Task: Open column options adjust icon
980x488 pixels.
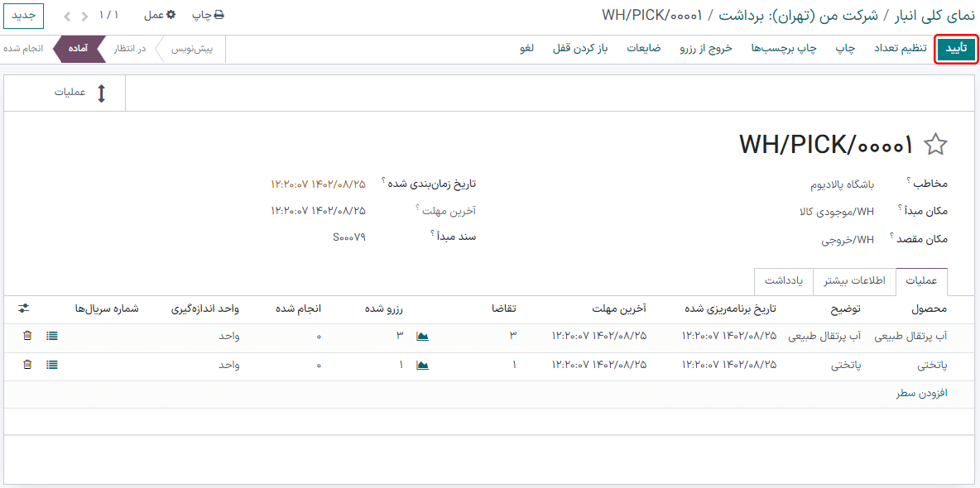Action: 24,308
